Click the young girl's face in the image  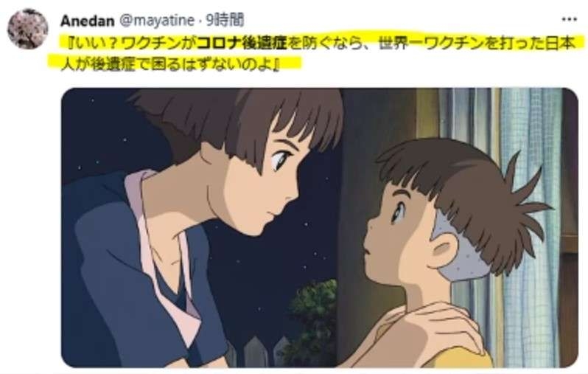tap(396, 235)
